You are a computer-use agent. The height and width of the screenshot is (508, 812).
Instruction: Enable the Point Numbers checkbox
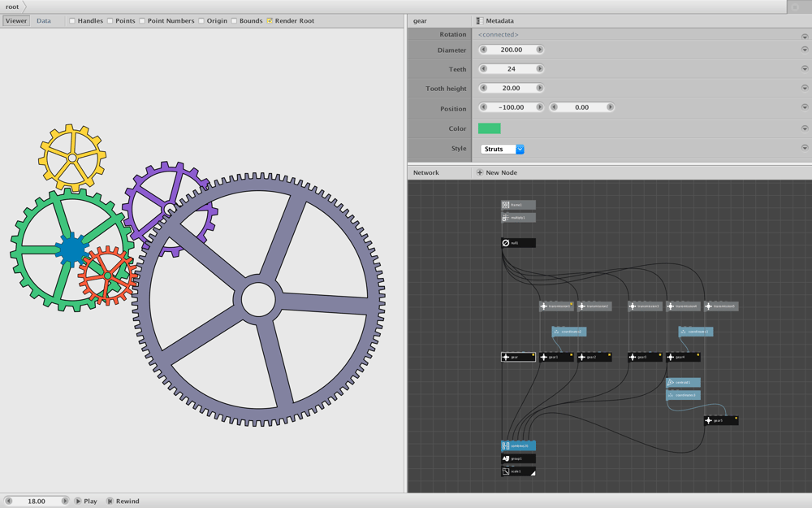(x=142, y=21)
